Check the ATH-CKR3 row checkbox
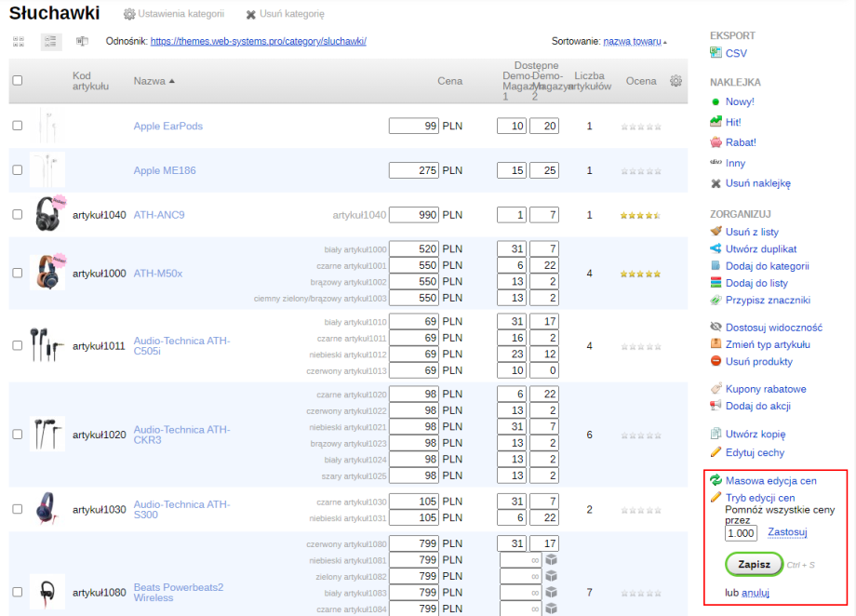This screenshot has width=856, height=616. (18, 435)
